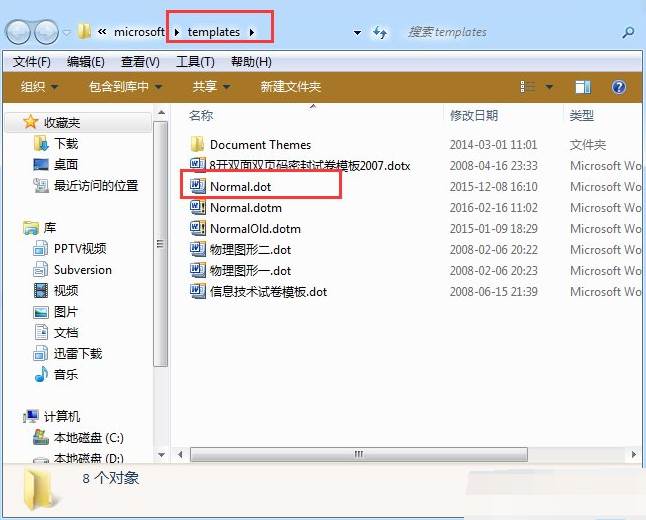Screen dimensions: 646x520
Task: Open 桌面 in navigation pane
Action: click(66, 164)
